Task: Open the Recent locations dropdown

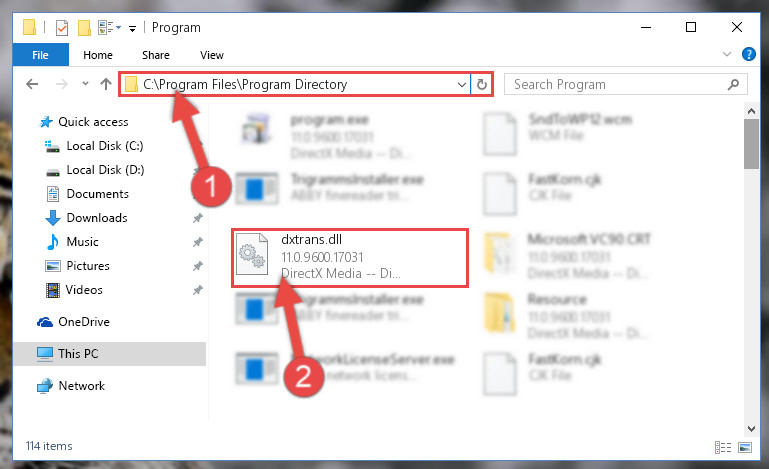Action: [x=85, y=83]
